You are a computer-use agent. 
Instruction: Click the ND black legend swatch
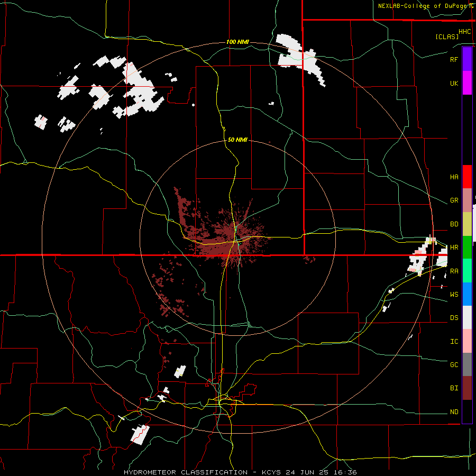point(467,411)
